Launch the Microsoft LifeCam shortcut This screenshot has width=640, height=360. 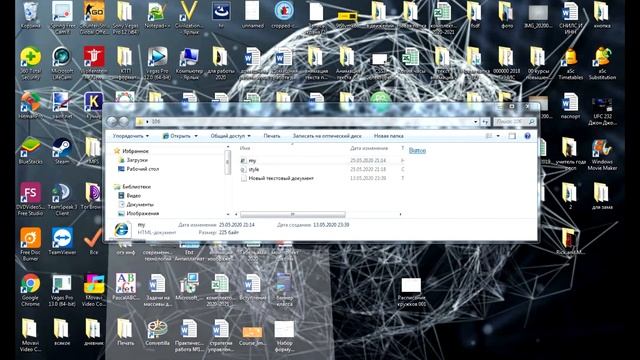coord(62,63)
